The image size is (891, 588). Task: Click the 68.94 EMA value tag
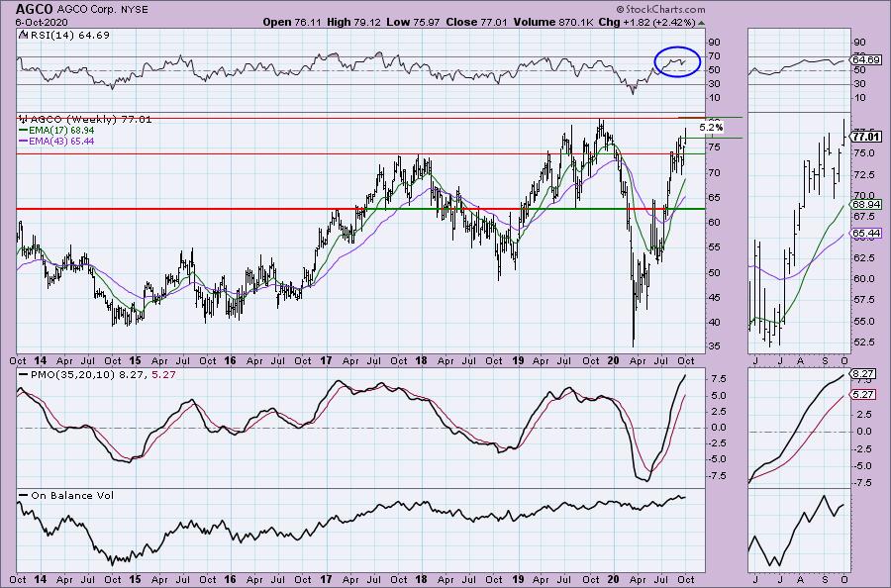(866, 204)
